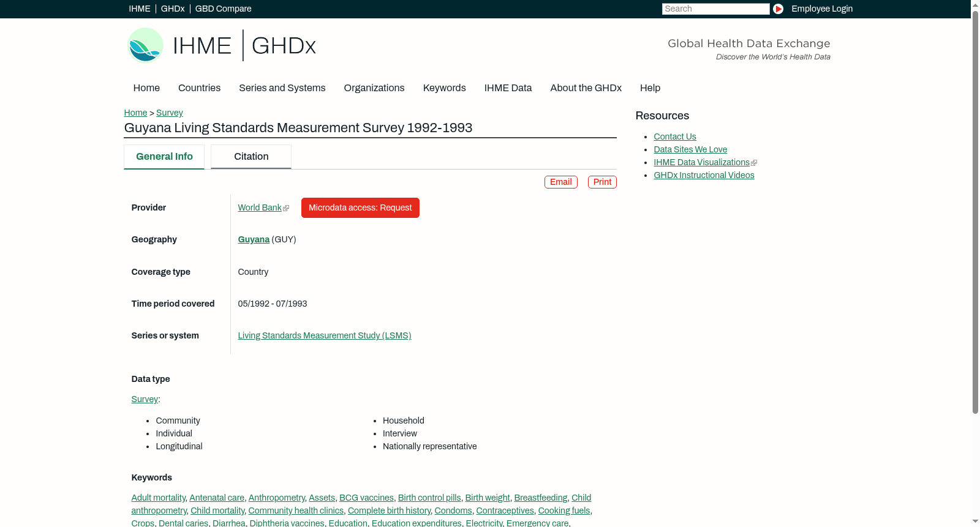Click the Contraceptives keyword
980x527 pixels.
[505, 510]
